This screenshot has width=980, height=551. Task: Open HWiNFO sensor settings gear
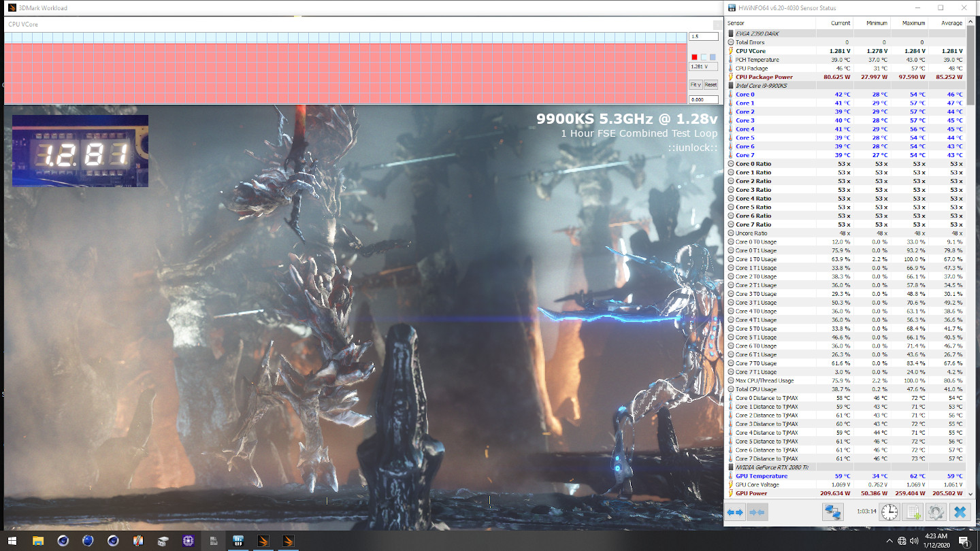coord(936,512)
